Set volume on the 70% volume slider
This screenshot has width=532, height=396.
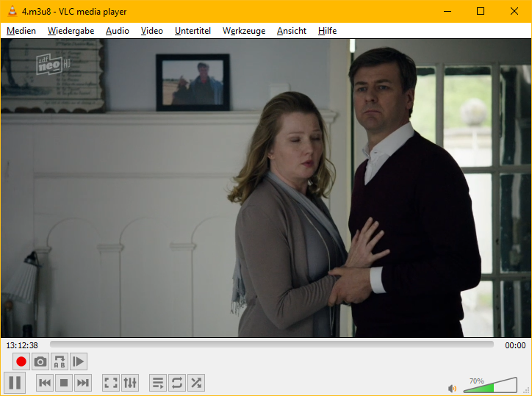coord(490,385)
